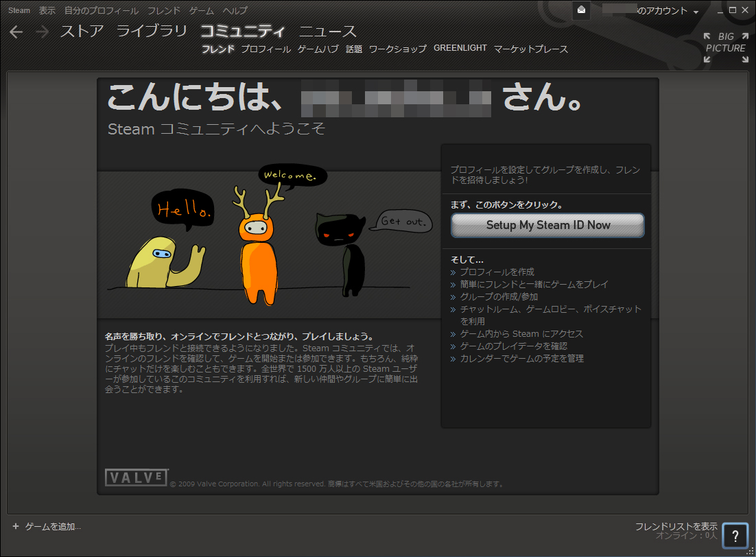The image size is (756, 557).
Task: Open the ニュース section
Action: pyautogui.click(x=328, y=31)
